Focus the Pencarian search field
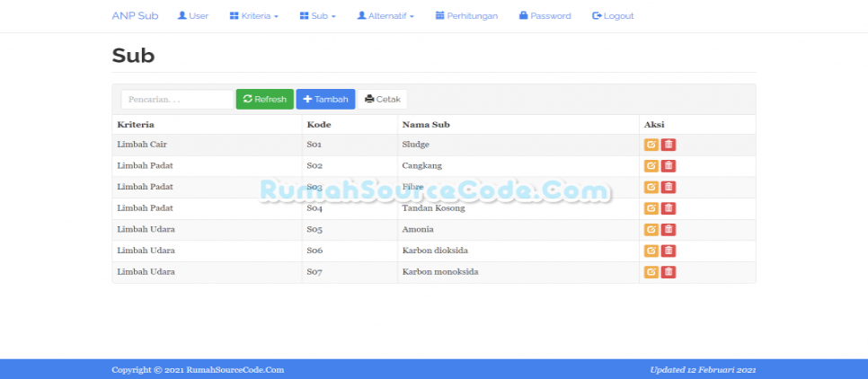This screenshot has width=868, height=379. coord(177,100)
